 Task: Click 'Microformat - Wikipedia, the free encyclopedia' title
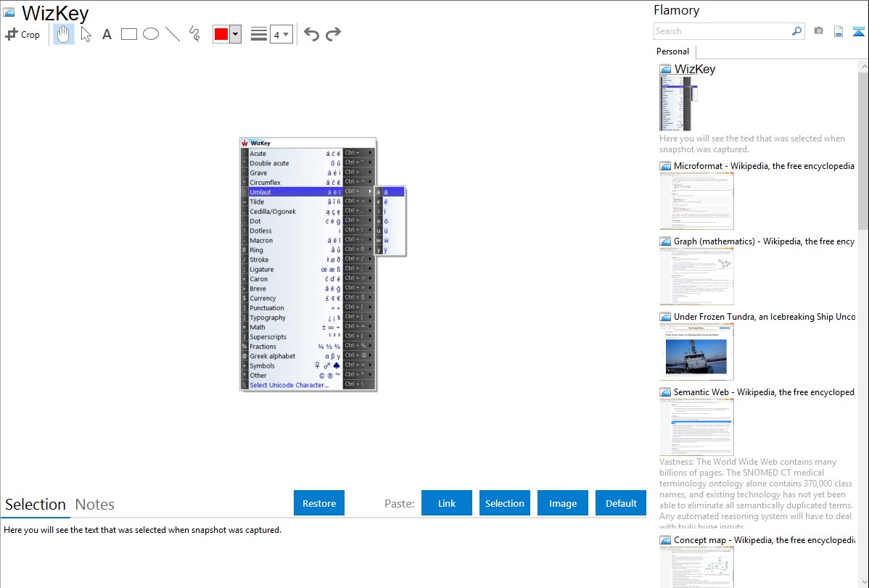[764, 166]
